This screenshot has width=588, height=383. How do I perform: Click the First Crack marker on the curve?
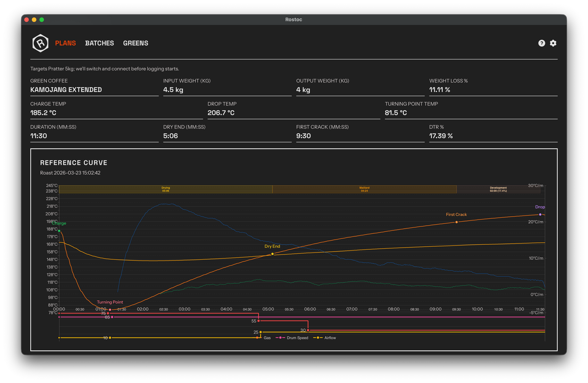point(457,222)
